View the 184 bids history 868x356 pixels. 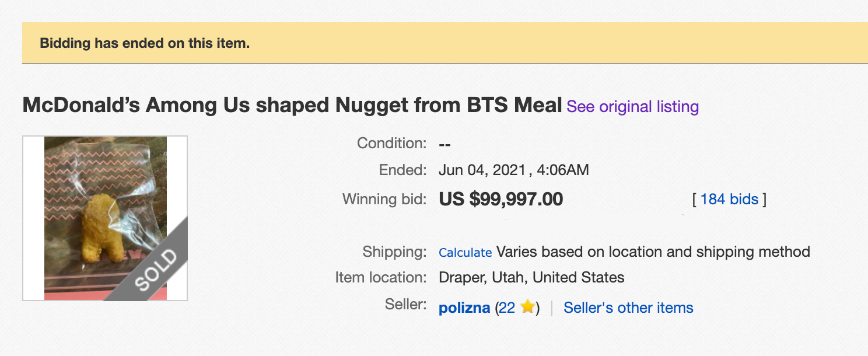(x=729, y=199)
